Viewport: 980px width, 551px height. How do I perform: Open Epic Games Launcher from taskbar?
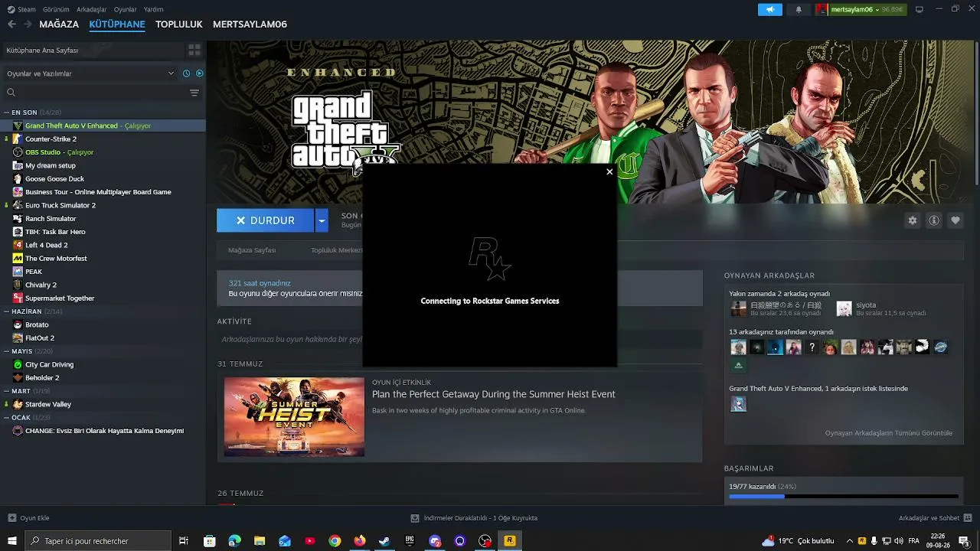point(410,541)
